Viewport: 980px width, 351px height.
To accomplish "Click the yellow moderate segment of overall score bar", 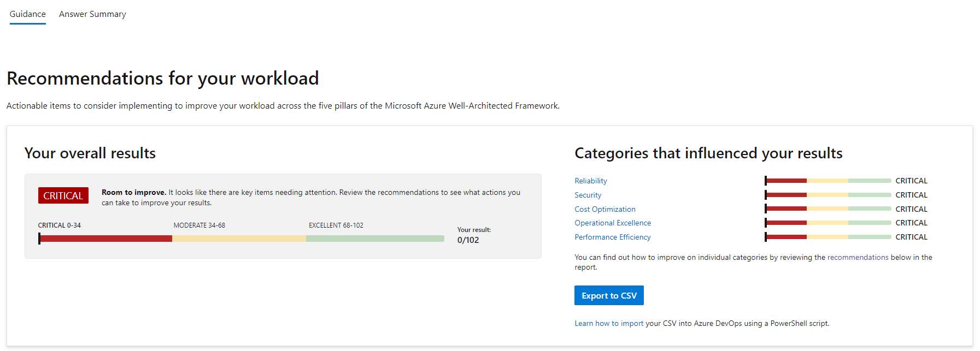I will point(239,239).
